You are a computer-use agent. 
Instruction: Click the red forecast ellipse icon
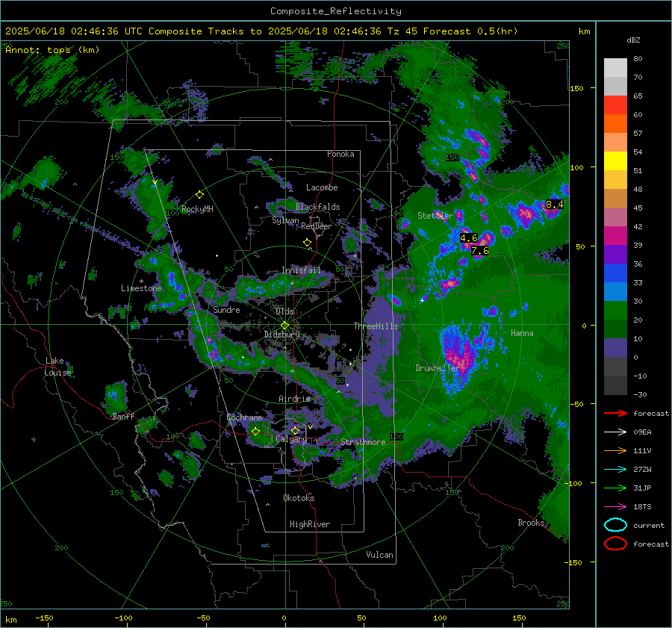point(615,544)
